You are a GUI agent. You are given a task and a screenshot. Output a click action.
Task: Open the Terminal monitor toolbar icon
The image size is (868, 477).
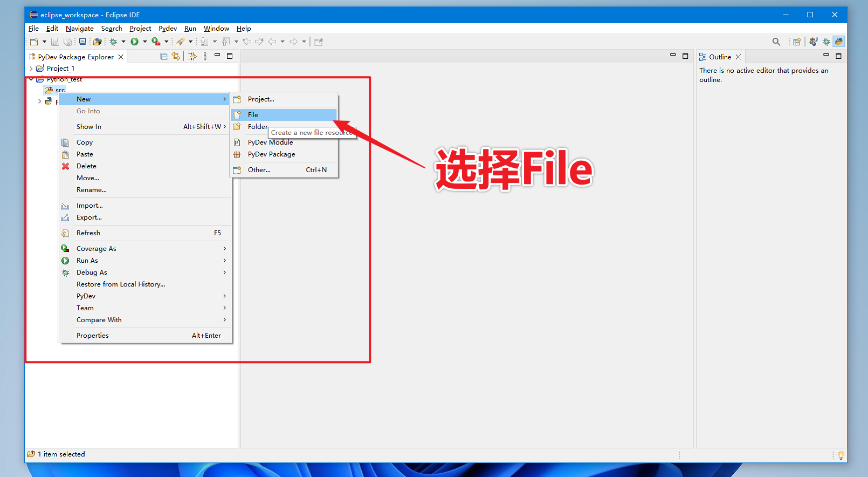(x=82, y=42)
